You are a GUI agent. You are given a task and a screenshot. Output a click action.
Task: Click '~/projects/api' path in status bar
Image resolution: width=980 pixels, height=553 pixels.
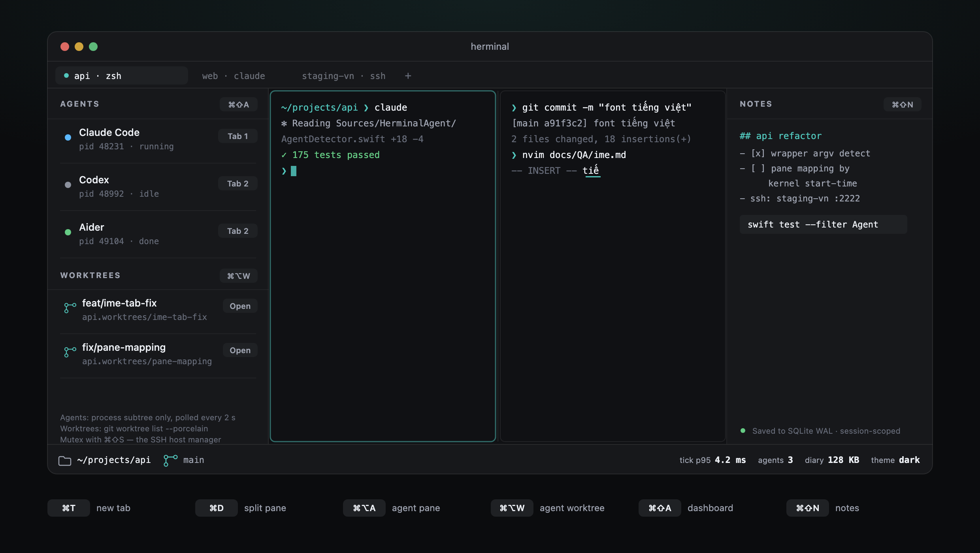point(114,460)
